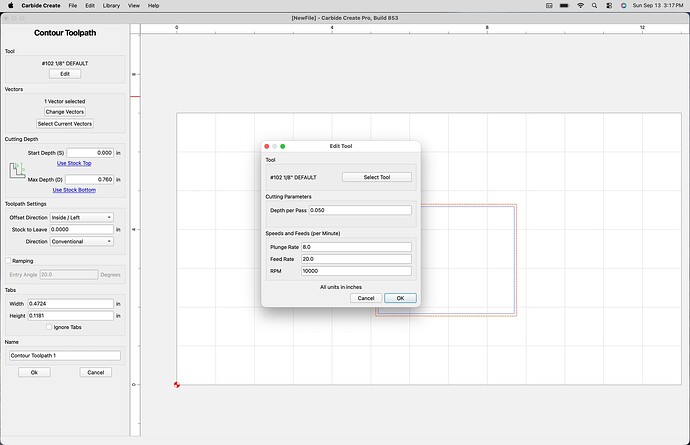Toggle the Ignore Tabs checkbox
Image resolution: width=690 pixels, height=445 pixels.
pyautogui.click(x=49, y=327)
